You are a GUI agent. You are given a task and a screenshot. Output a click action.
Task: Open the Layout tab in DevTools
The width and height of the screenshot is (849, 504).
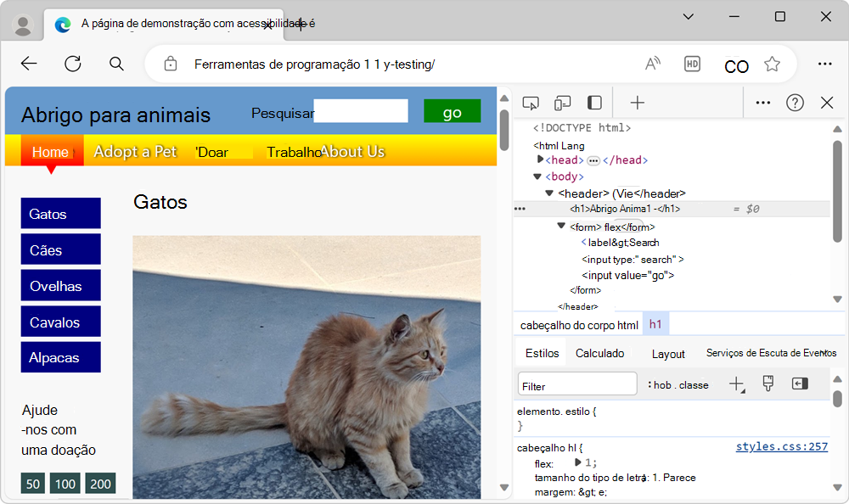click(x=668, y=354)
